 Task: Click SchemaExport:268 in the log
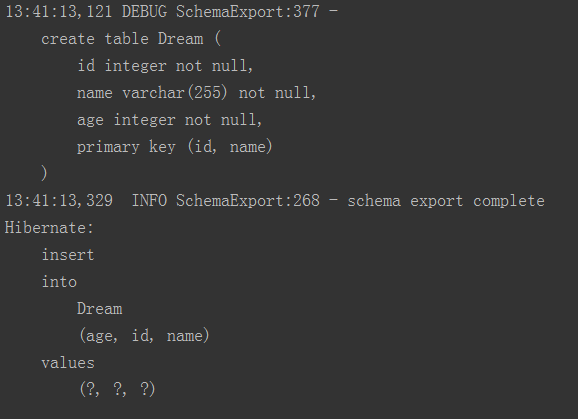(248, 201)
